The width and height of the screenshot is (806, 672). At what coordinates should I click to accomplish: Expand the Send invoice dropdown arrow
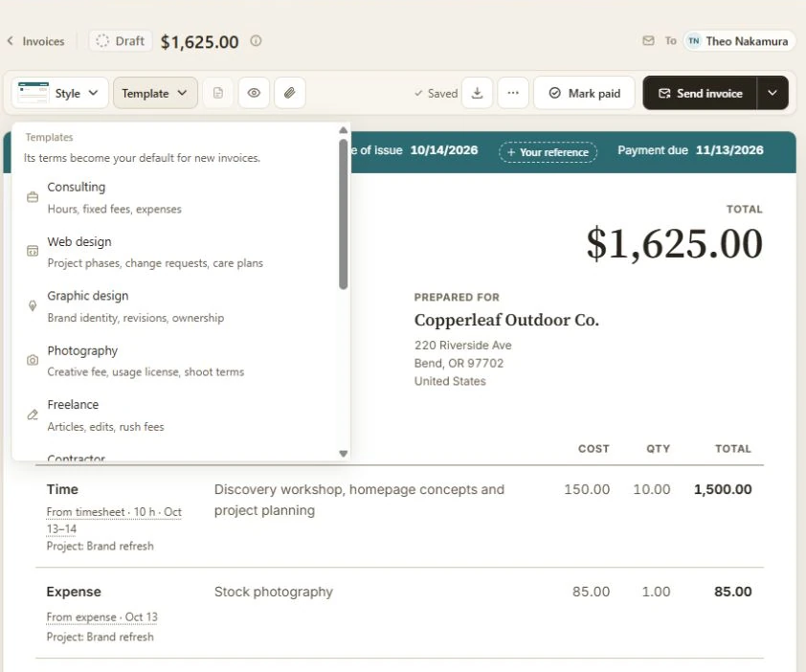[772, 93]
